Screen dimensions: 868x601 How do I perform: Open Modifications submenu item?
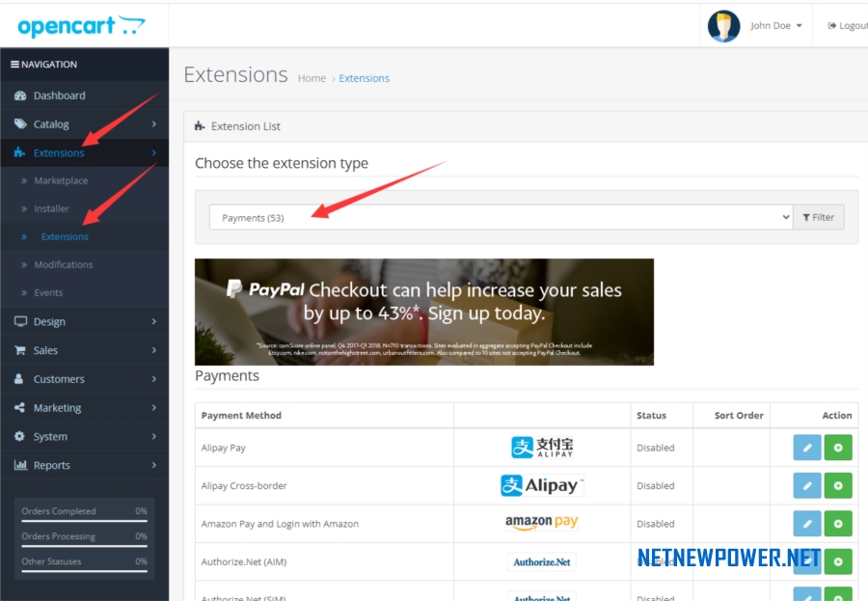(63, 264)
